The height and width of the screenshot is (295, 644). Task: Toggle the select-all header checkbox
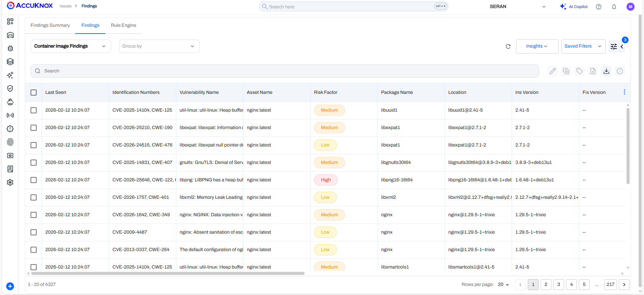click(34, 93)
